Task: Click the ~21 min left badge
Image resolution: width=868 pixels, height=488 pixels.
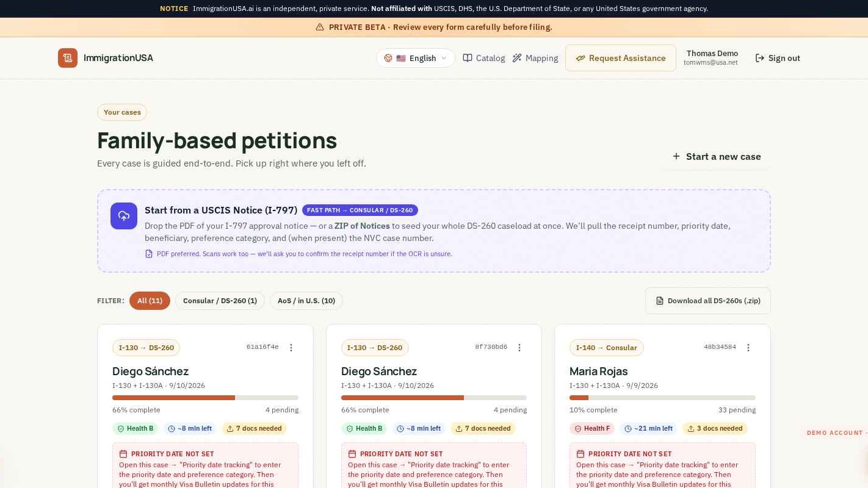Action: coord(648,429)
